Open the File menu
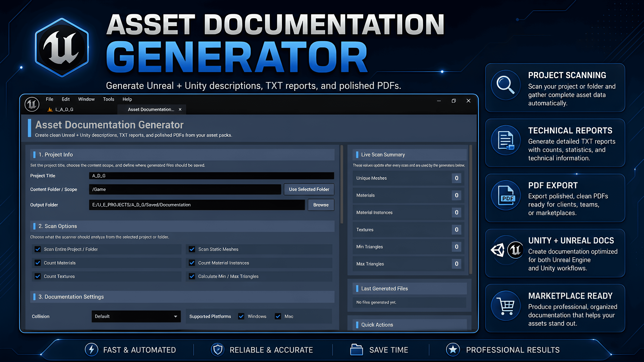Viewport: 644px width, 362px height. tap(49, 99)
